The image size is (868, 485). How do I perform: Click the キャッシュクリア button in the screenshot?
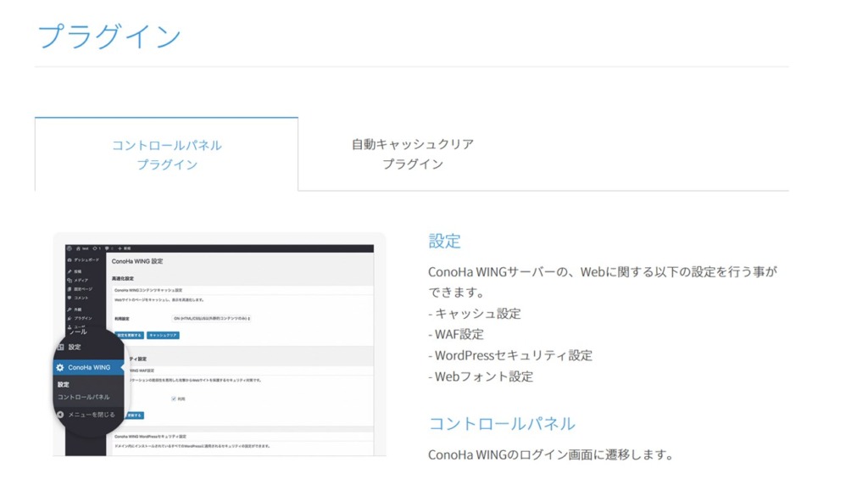[x=163, y=335]
